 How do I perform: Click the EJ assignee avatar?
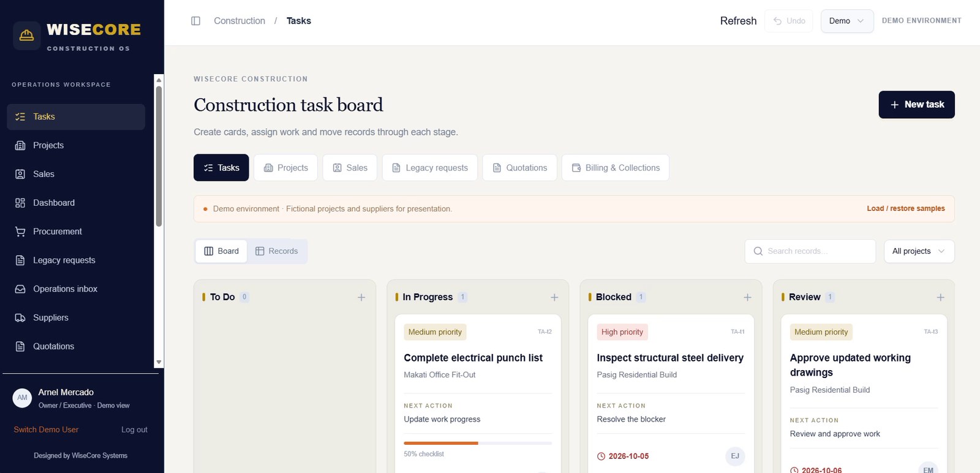pos(735,456)
